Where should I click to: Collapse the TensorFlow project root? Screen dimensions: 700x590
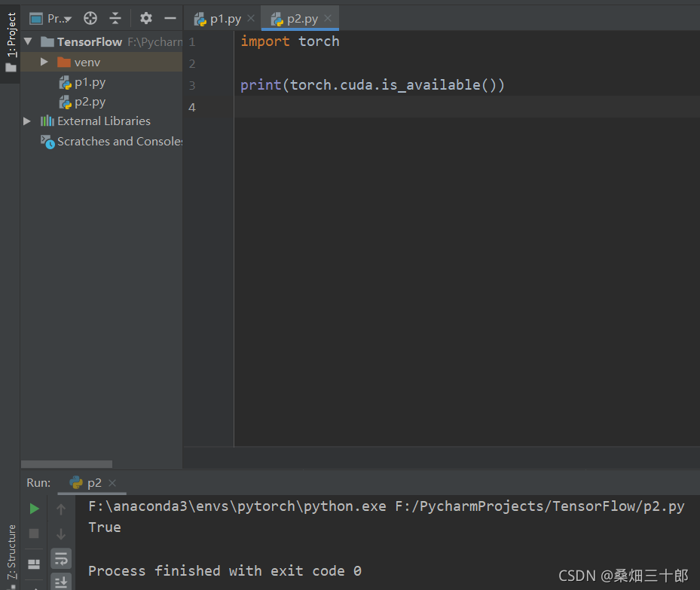(x=28, y=41)
